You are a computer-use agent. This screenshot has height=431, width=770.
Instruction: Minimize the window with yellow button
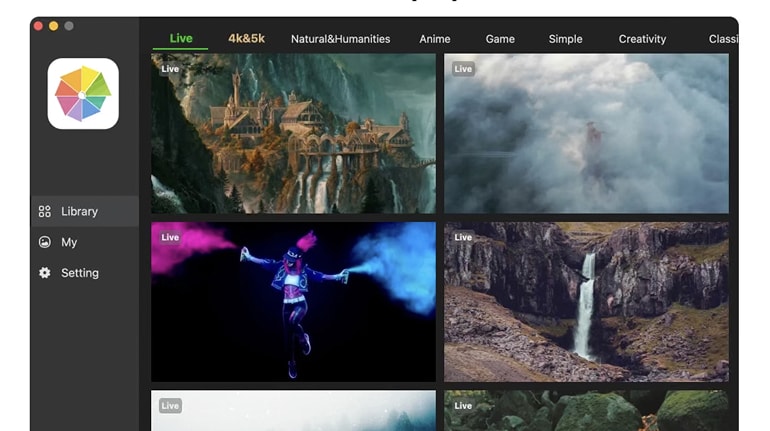tap(54, 26)
